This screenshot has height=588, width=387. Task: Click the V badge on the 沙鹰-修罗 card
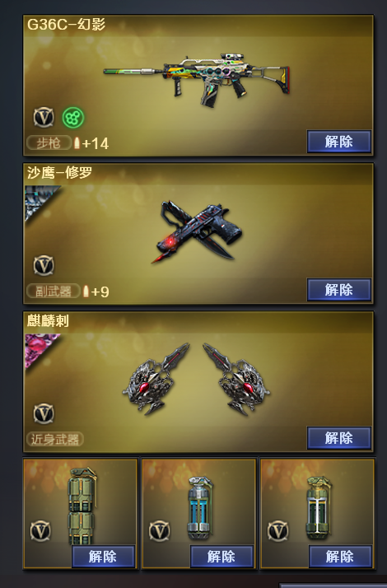[x=44, y=265]
